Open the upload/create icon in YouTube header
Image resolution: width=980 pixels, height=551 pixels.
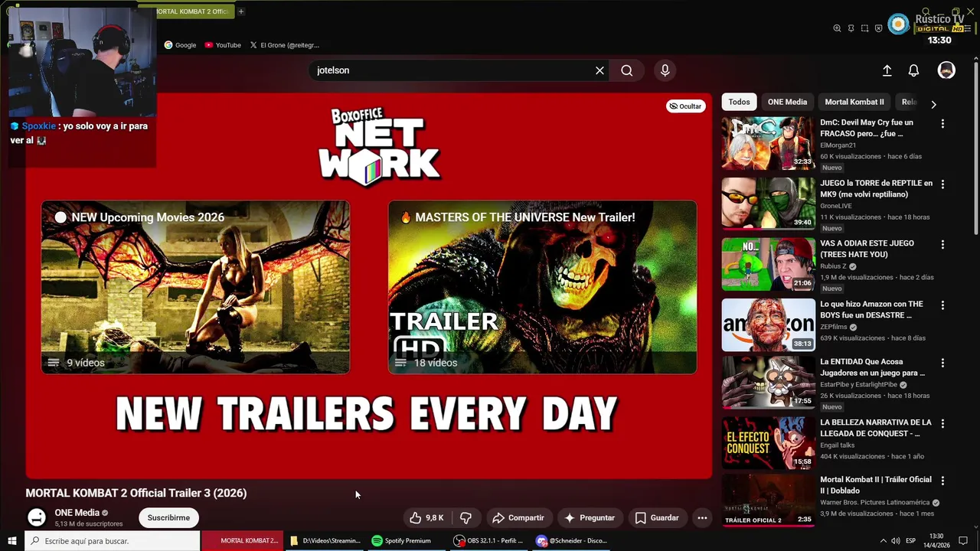click(x=887, y=70)
